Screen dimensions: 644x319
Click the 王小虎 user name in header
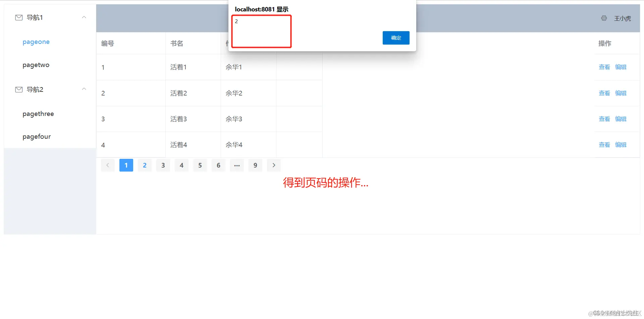click(623, 18)
